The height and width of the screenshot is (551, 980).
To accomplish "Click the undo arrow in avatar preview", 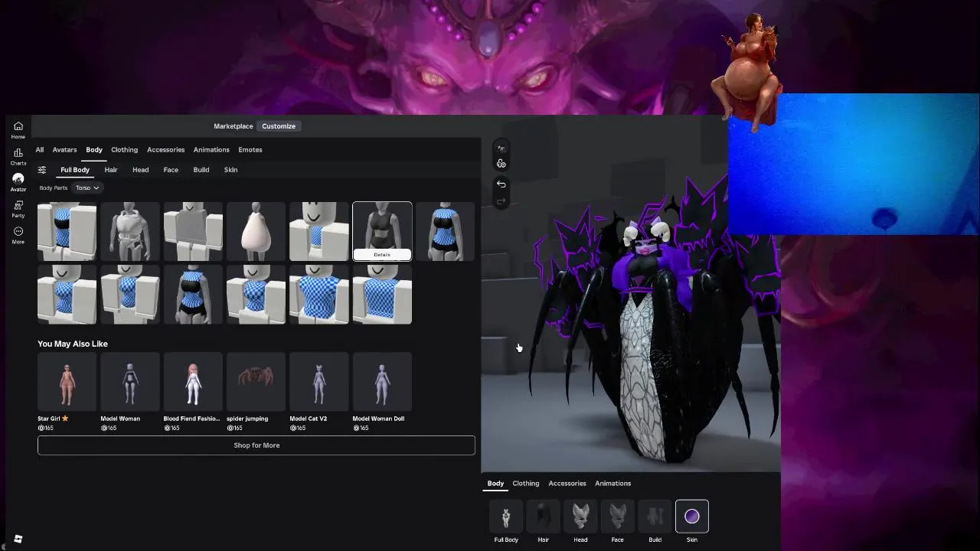I will click(501, 184).
